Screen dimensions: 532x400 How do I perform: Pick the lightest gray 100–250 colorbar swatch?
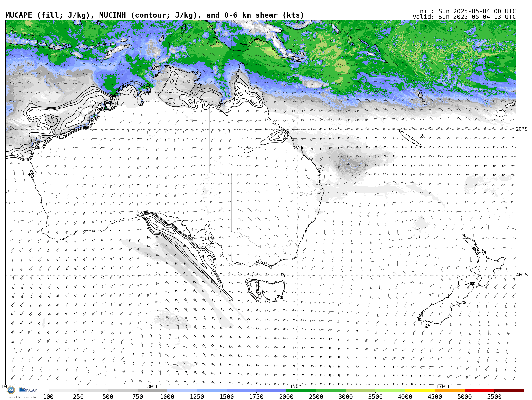tap(63, 391)
